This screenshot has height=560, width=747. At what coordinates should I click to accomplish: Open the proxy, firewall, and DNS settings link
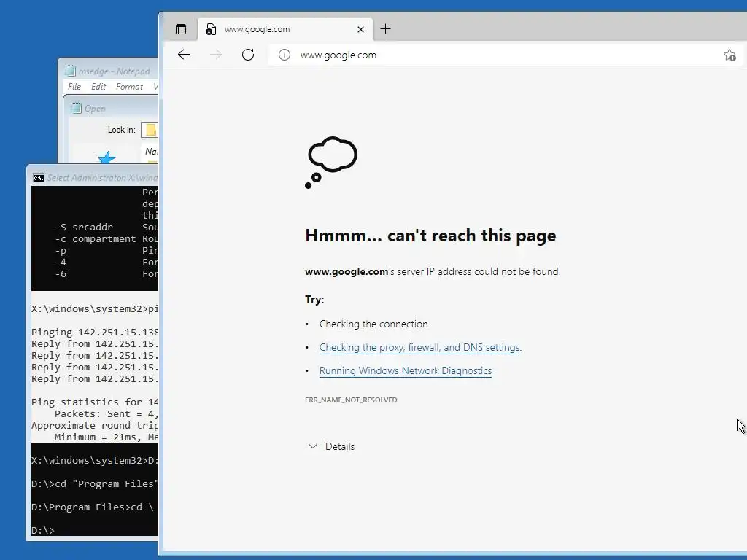point(420,348)
